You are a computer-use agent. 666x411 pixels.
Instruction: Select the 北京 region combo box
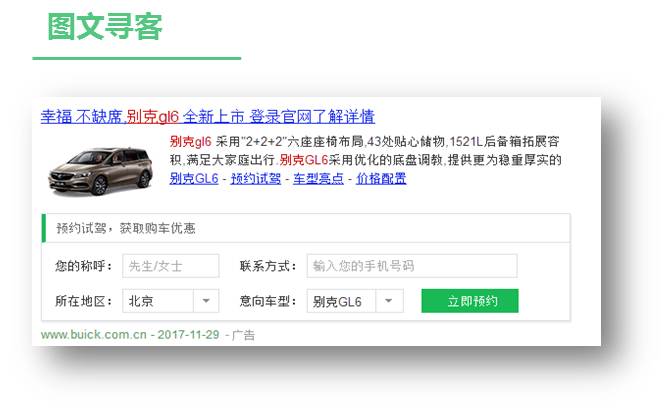pos(171,301)
